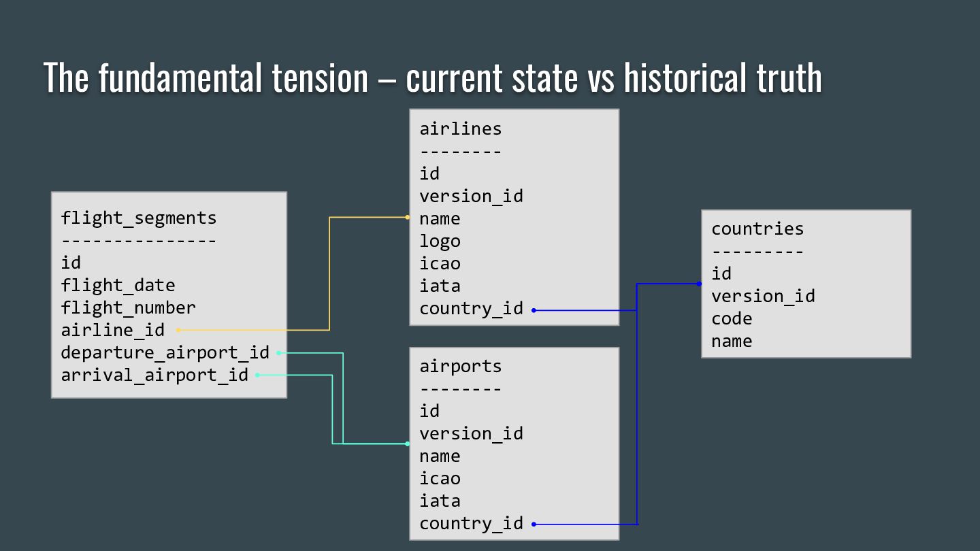Select the id field in airlines table
Viewport: 980px width, 551px height.
429,174
